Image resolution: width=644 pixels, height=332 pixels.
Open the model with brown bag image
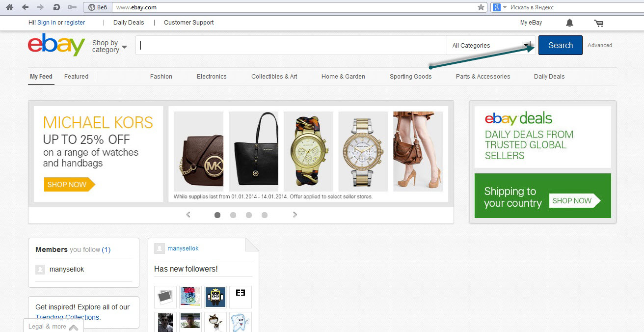coord(418,152)
